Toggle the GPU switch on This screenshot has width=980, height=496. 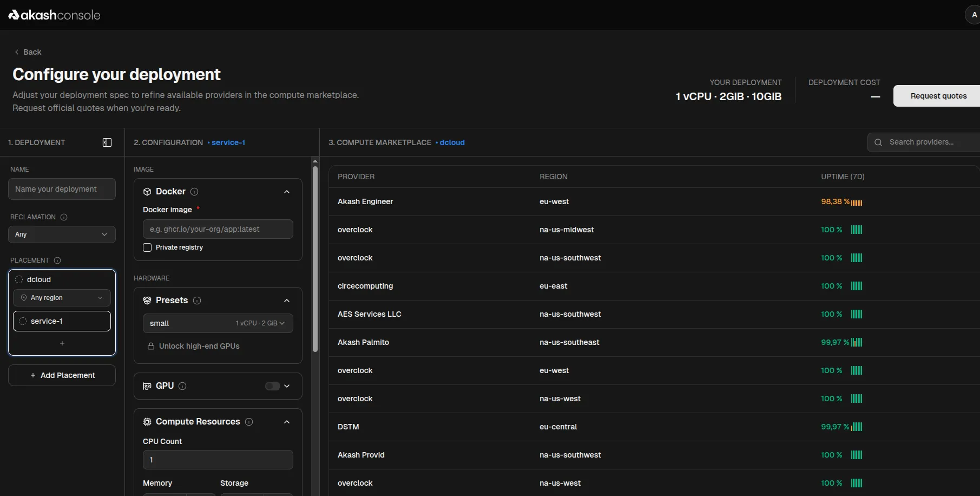click(273, 386)
